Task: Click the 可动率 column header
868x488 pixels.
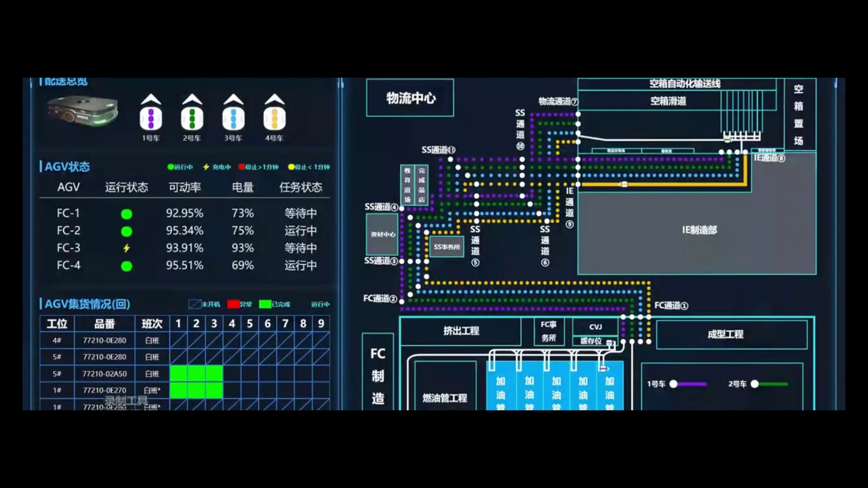Action: pyautogui.click(x=184, y=187)
